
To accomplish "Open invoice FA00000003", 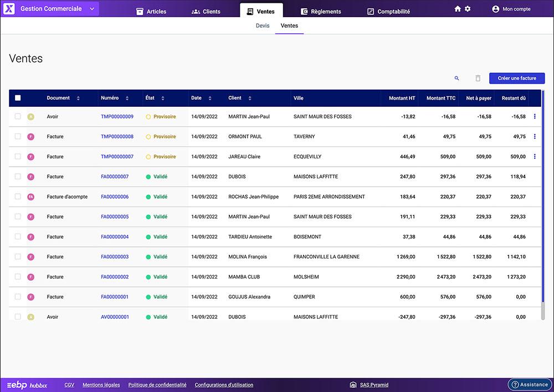I will [115, 256].
